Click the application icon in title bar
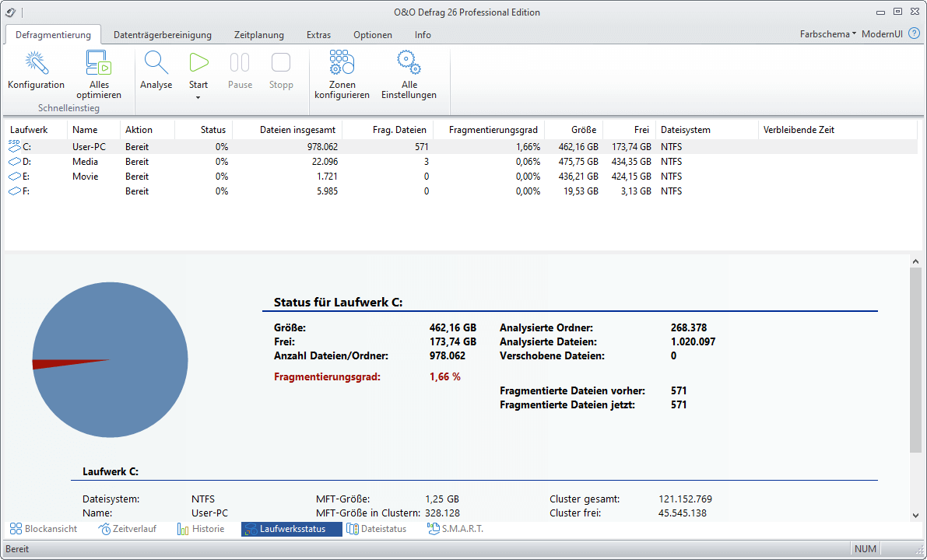This screenshot has height=560, width=927. click(10, 12)
